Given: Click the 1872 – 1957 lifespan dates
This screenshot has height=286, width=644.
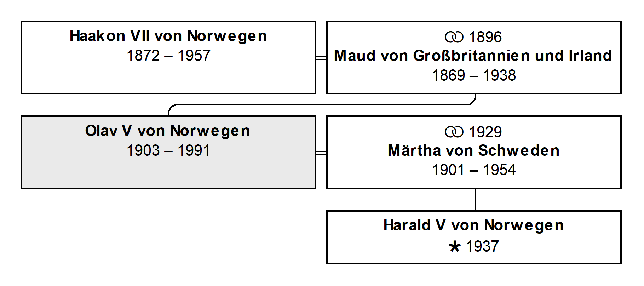Looking at the screenshot, I should click(x=168, y=56).
